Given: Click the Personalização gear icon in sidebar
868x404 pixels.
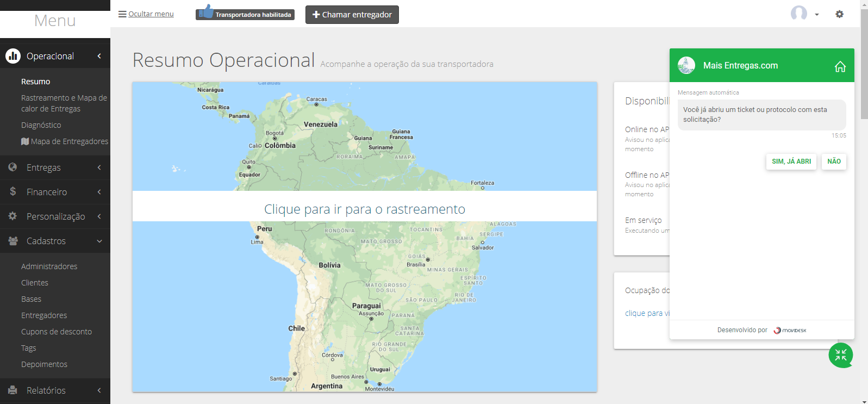Looking at the screenshot, I should coord(13,216).
